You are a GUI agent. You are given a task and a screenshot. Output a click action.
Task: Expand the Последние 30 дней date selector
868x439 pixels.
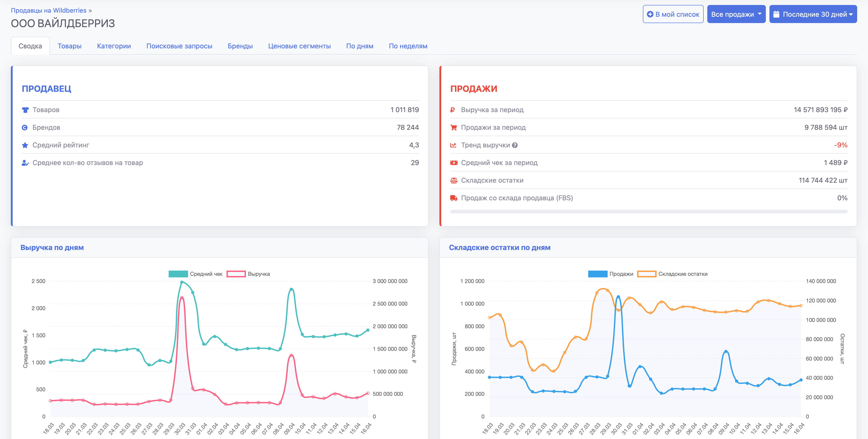tap(813, 14)
